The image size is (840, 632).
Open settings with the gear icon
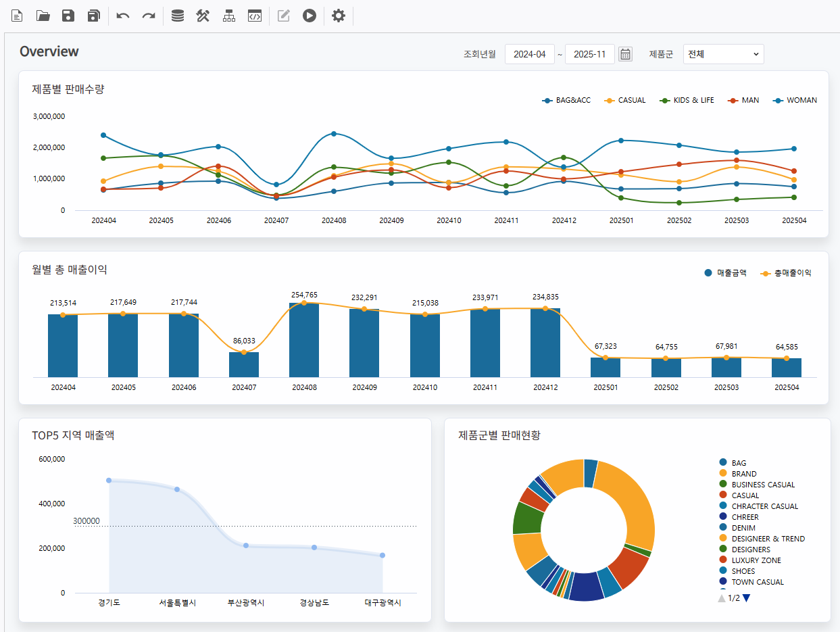(x=339, y=16)
